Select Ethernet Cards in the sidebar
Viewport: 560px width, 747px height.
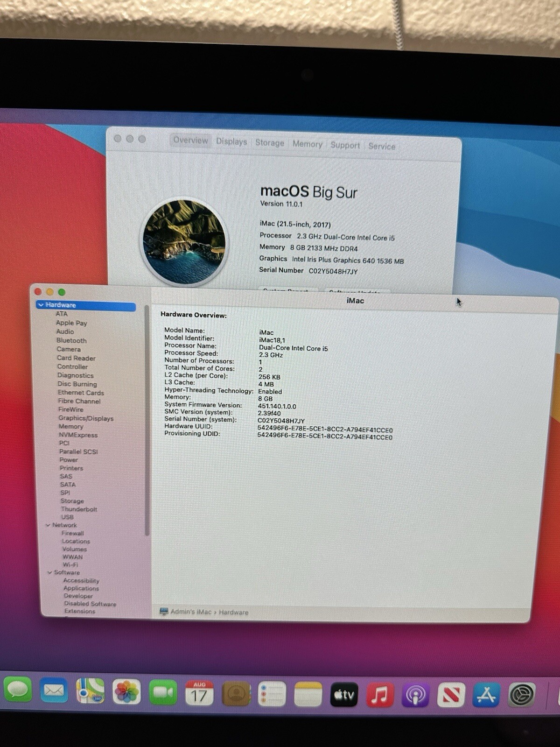coord(81,393)
